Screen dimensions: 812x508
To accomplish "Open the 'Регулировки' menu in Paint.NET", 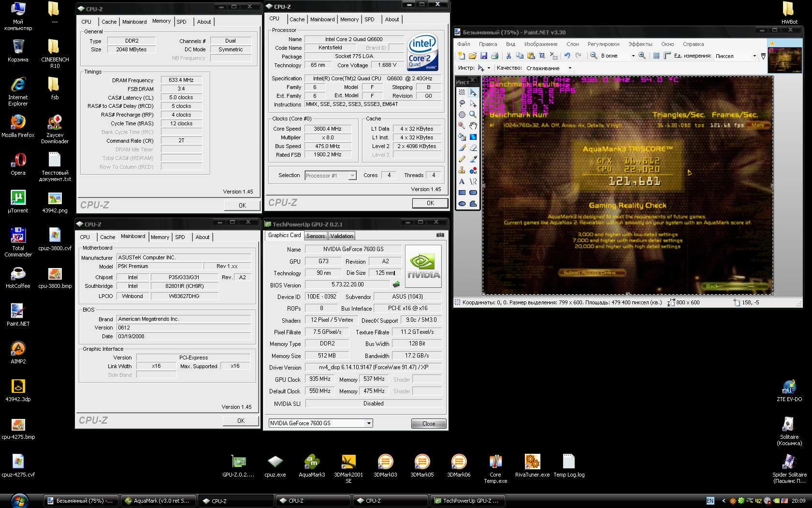I will [603, 44].
